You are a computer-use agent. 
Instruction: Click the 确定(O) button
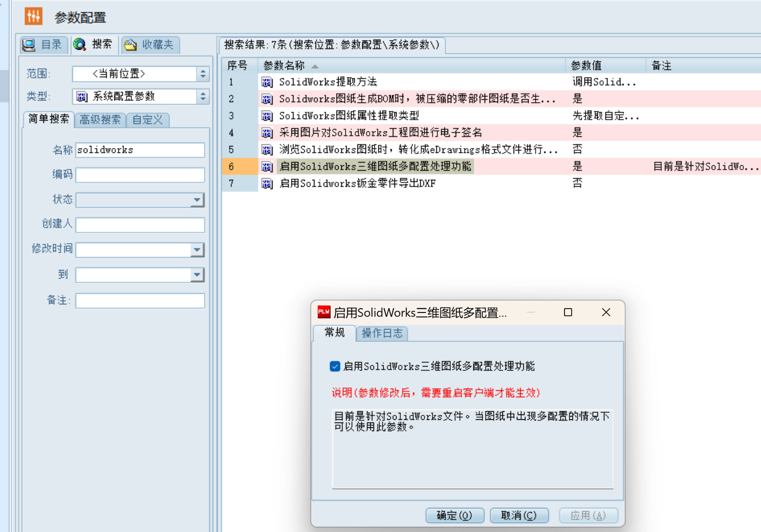(x=455, y=515)
